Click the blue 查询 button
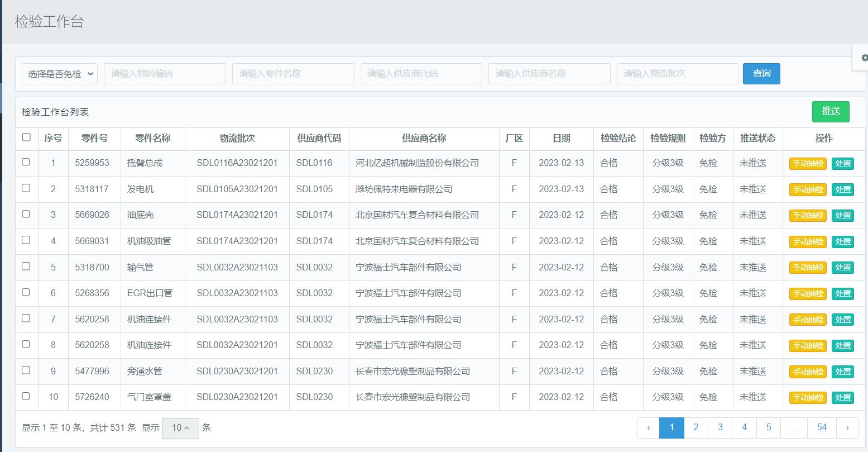 [761, 74]
